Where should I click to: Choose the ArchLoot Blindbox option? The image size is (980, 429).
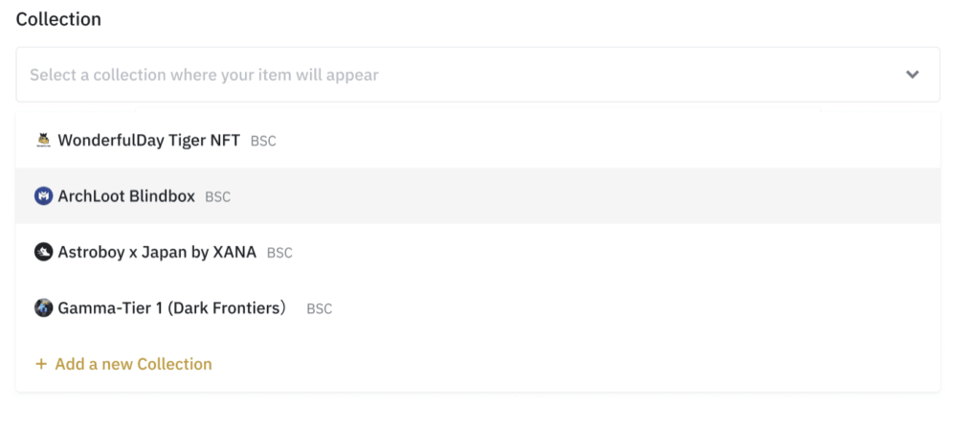tap(478, 196)
